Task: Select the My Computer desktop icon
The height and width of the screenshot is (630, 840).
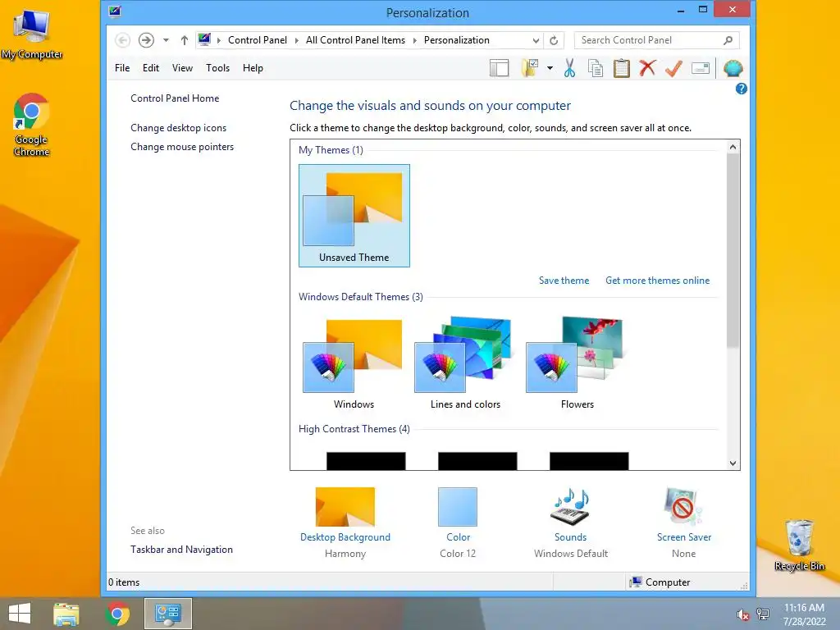Action: click(x=32, y=34)
